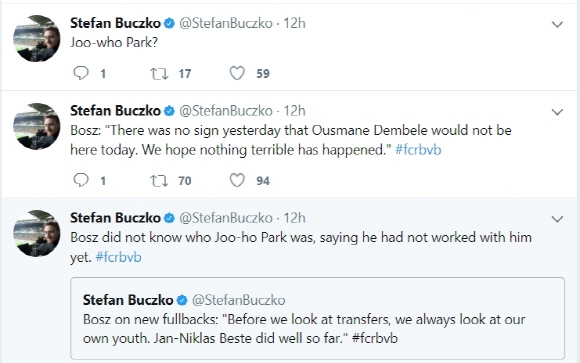Click verified badge on third tweet
The width and height of the screenshot is (580, 363).
click(x=169, y=218)
